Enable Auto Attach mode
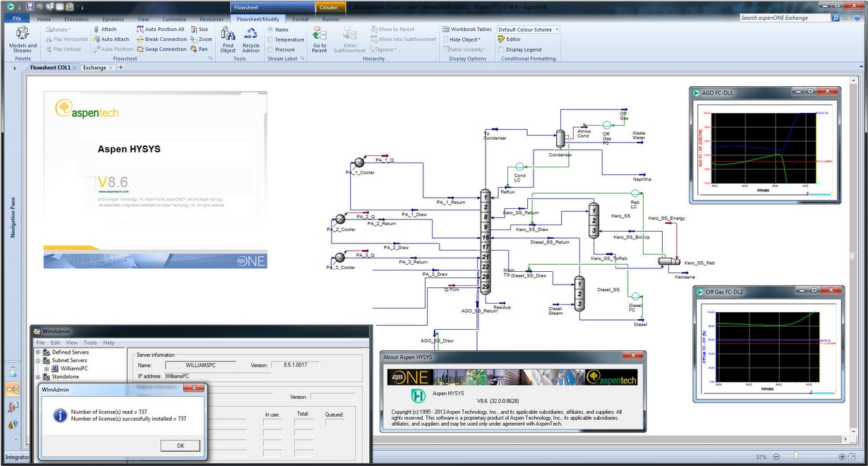This screenshot has width=868, height=466. click(111, 40)
